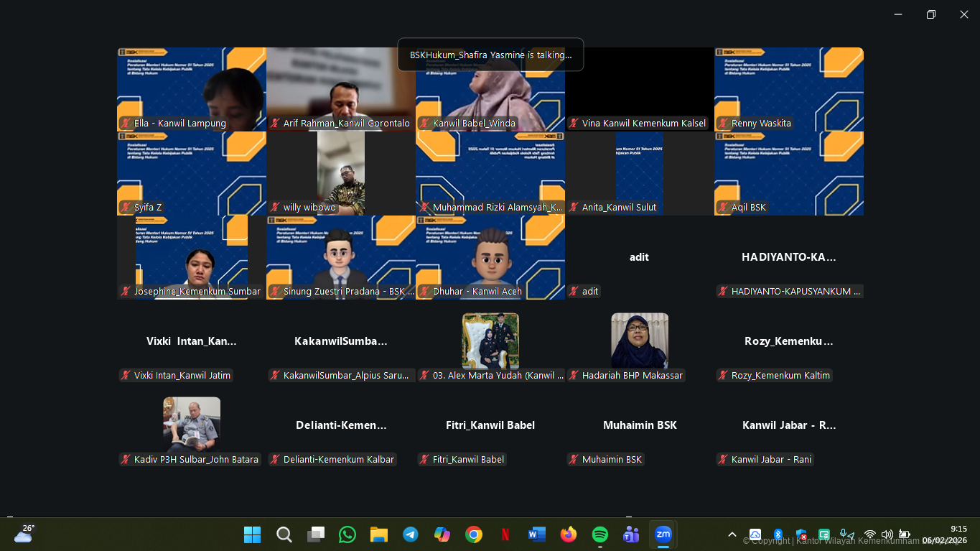The image size is (980, 551).
Task: Click the Bluetooth icon in the system tray
Action: click(x=778, y=534)
